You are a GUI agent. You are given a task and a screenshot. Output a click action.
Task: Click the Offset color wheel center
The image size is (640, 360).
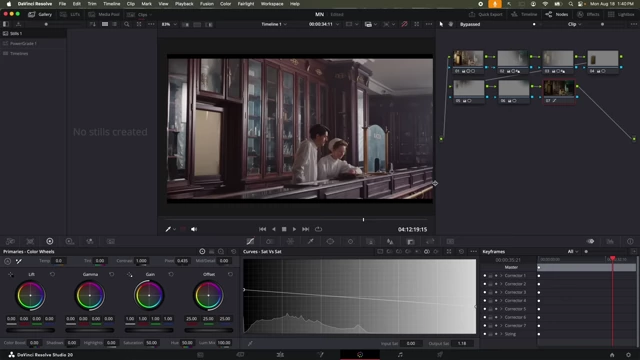point(208,295)
